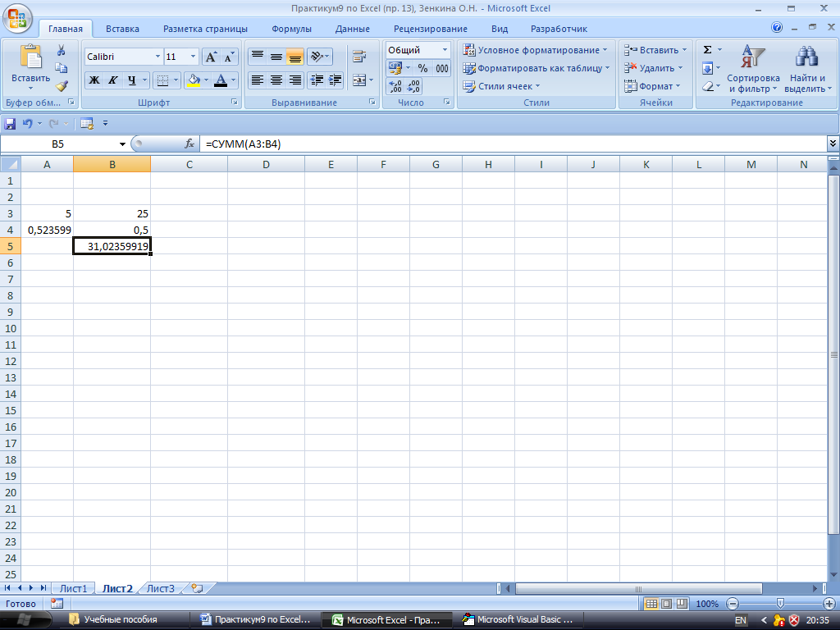This screenshot has width=840, height=630.
Task: Open fill color dropdown arrow
Action: (x=206, y=80)
